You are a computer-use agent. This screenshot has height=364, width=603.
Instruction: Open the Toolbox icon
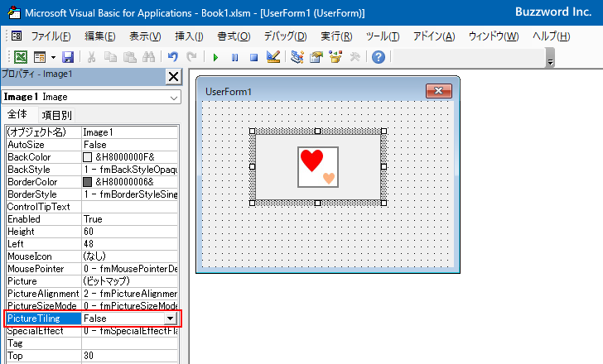[x=355, y=57]
